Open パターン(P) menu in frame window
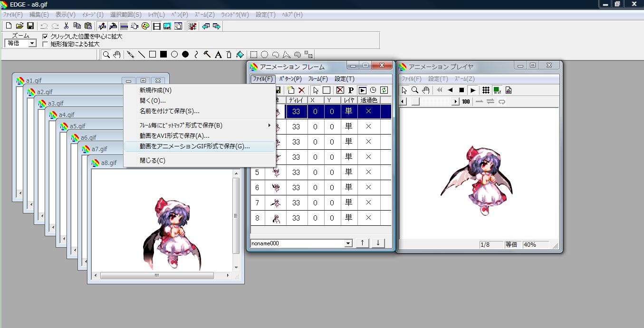The image size is (644, 328). tap(290, 79)
